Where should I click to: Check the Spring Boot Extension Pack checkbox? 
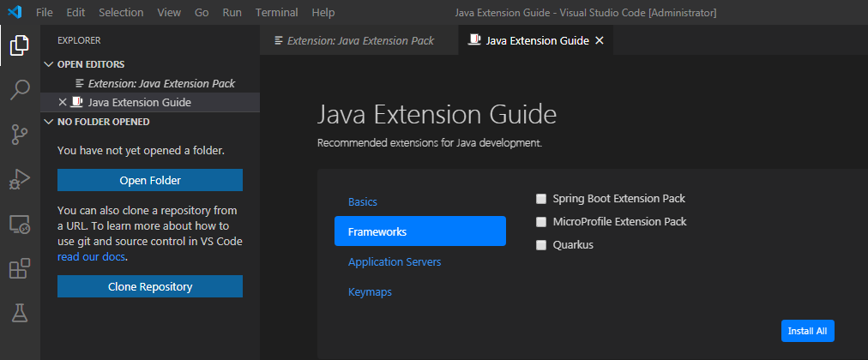[541, 199]
